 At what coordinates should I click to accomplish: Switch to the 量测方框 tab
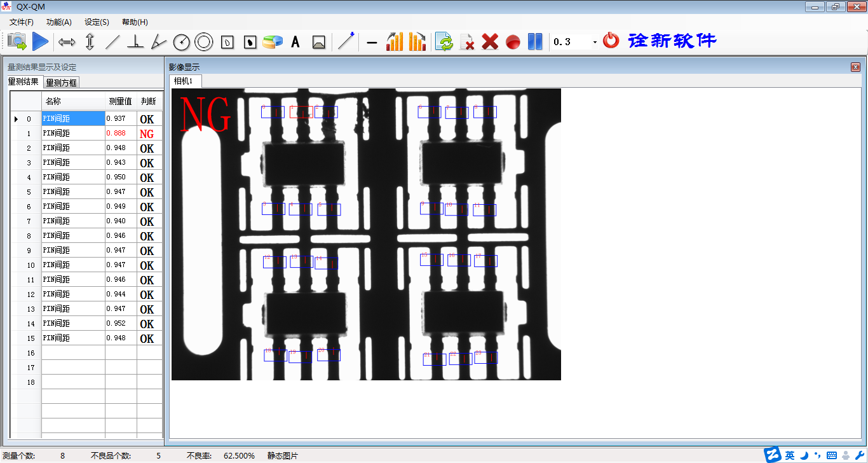click(62, 82)
